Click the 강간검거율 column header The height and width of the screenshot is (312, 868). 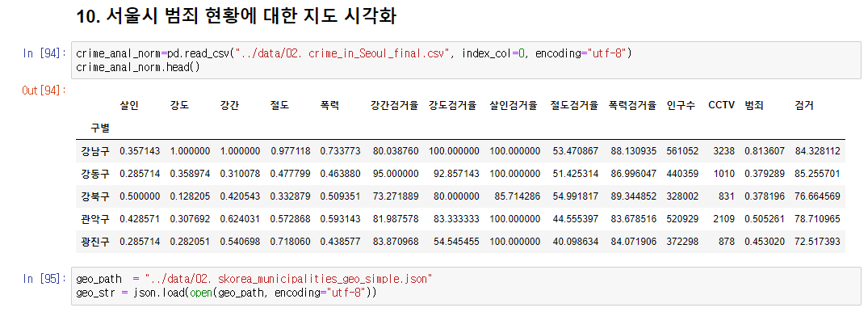click(x=394, y=105)
